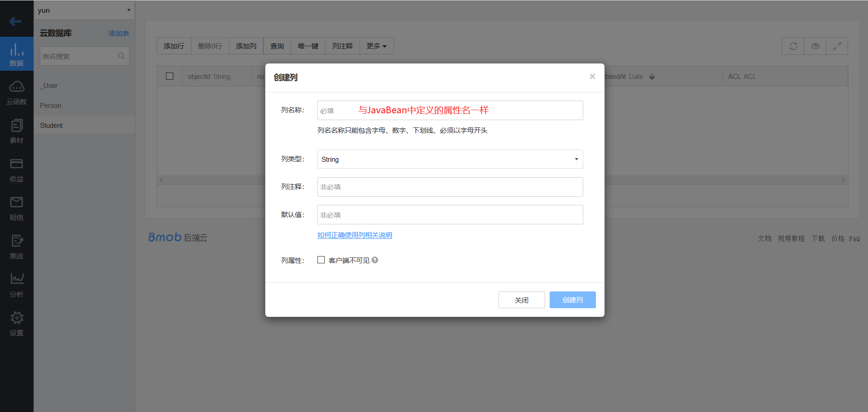The image size is (868, 412).
Task: Select the row header checkbox in the table
Action: (170, 76)
